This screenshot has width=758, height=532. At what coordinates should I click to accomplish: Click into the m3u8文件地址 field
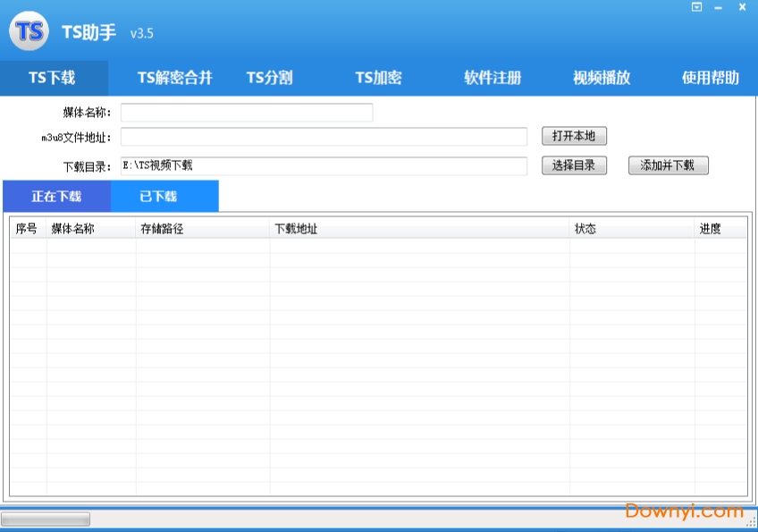point(324,137)
